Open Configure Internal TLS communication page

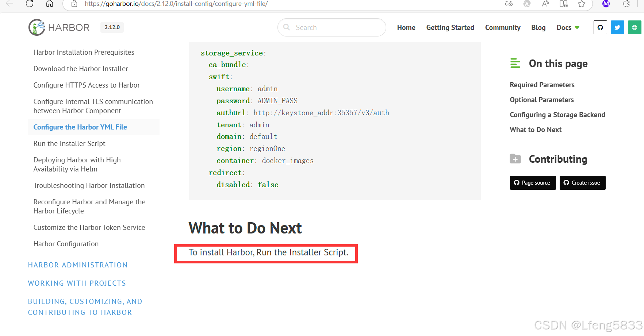click(x=93, y=106)
